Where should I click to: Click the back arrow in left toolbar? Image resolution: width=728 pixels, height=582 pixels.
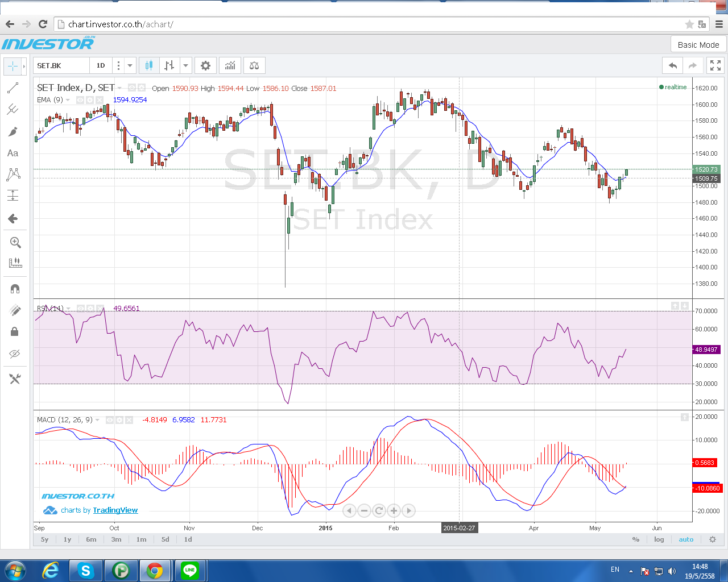pos(13,219)
